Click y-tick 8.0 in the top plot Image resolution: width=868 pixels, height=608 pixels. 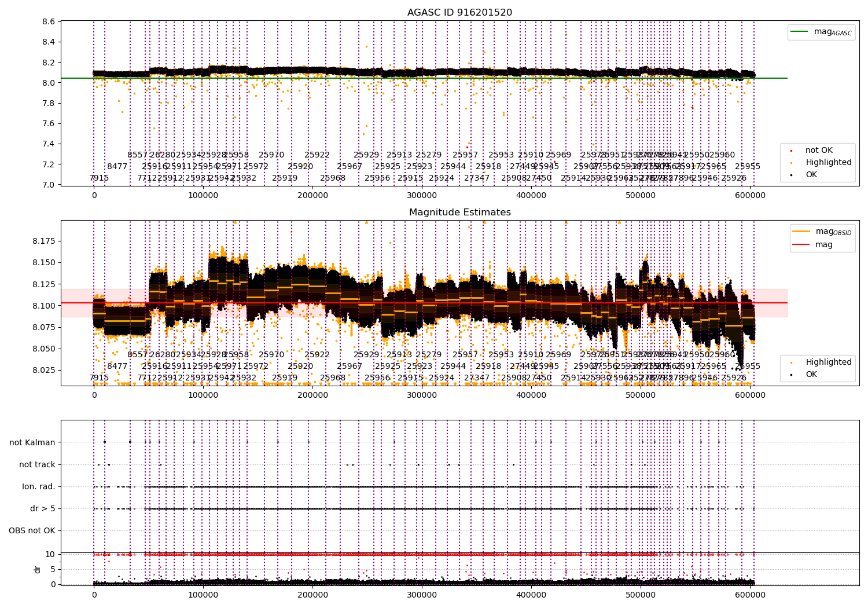coord(49,83)
